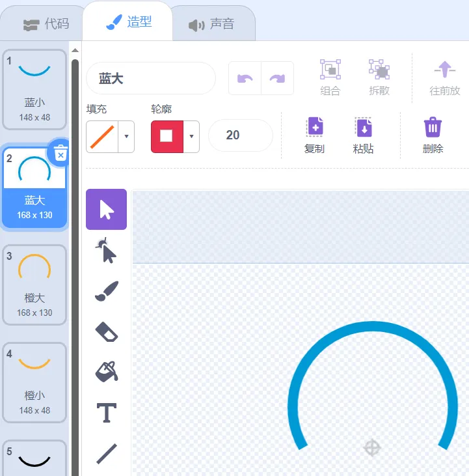Click the 往前放 forward icon
This screenshot has width=469, height=476.
[445, 70]
